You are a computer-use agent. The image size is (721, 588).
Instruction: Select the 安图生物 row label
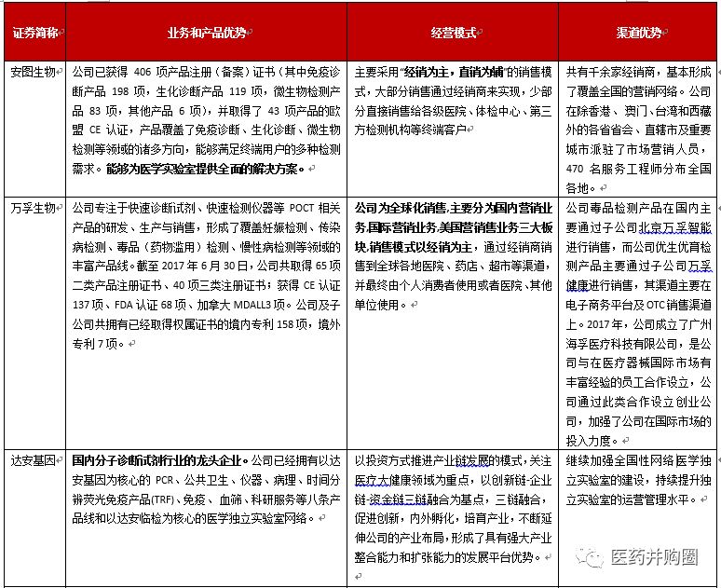pyautogui.click(x=33, y=72)
